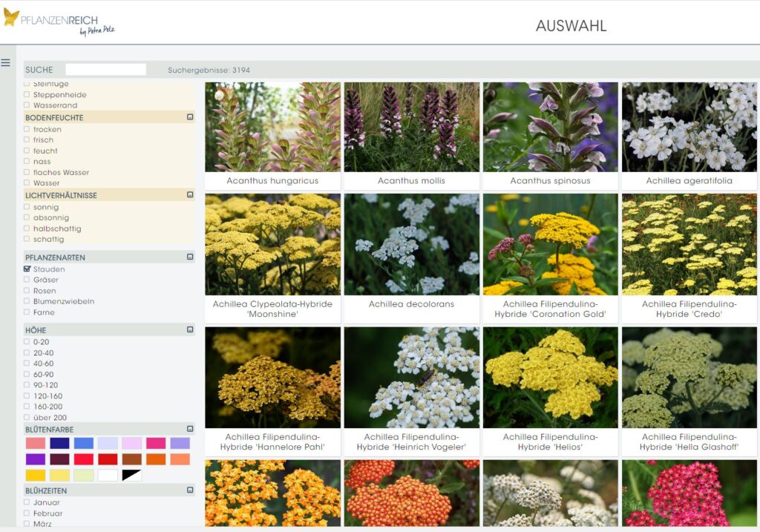Collapse the Blütenfarbe filter section
The image size is (760, 532).
[x=190, y=429]
